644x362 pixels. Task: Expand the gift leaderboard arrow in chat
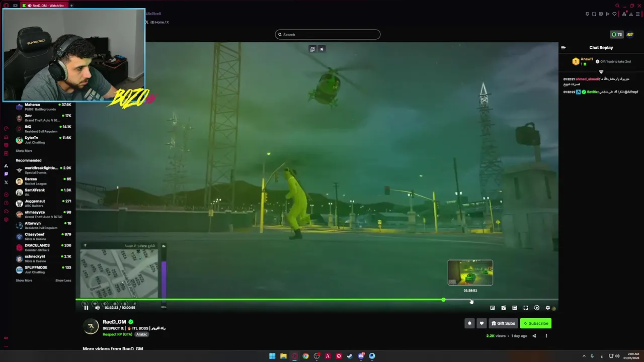[601, 71]
